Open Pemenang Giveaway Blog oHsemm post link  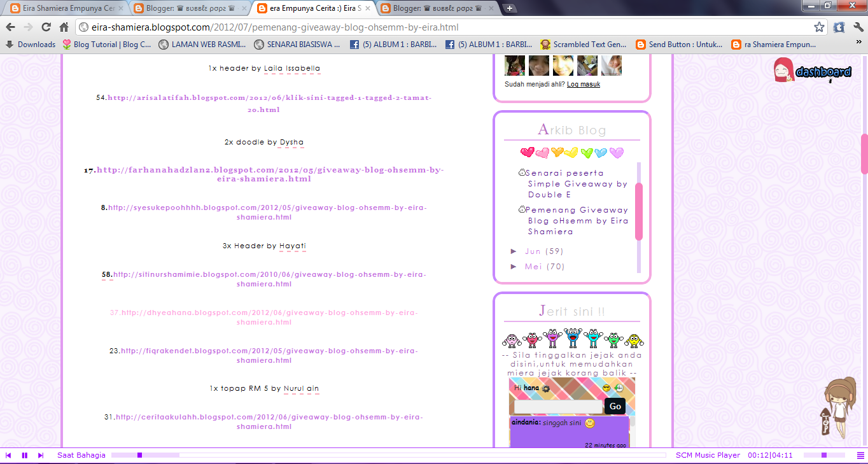(577, 221)
